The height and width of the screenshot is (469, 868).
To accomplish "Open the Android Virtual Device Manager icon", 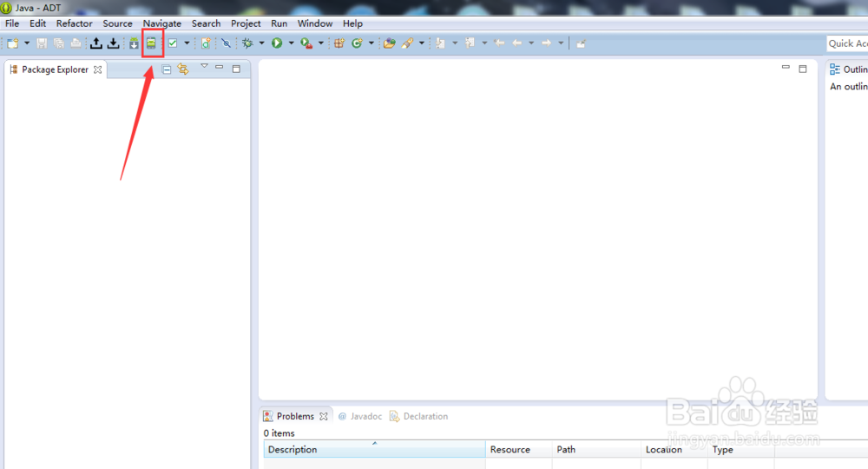I will tap(150, 43).
